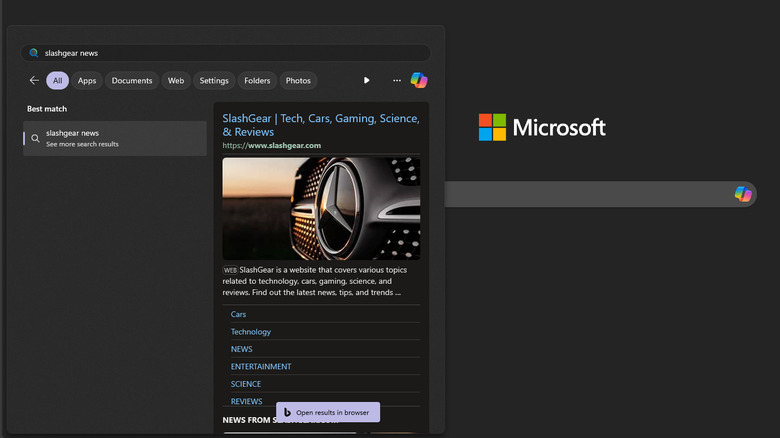The image size is (780, 438).
Task: Filter results by Web
Action: point(176,81)
